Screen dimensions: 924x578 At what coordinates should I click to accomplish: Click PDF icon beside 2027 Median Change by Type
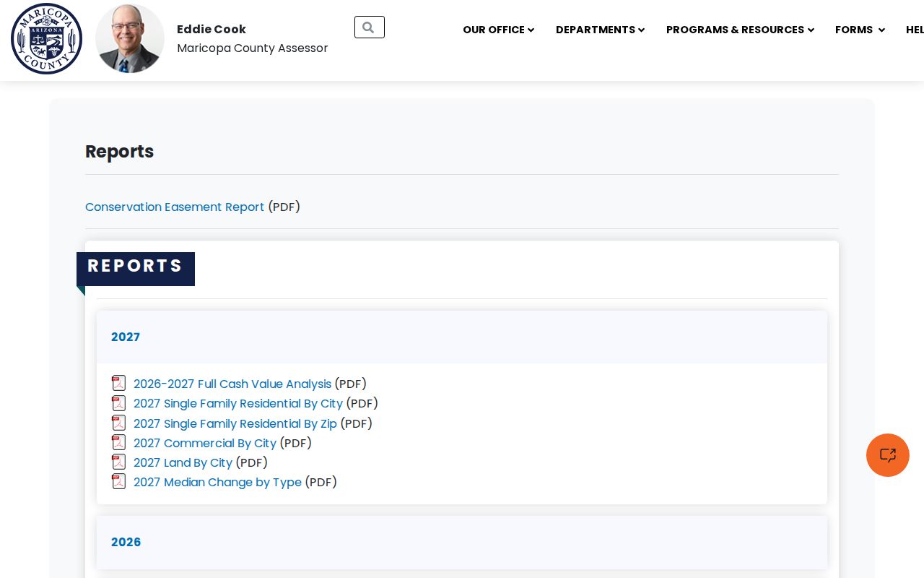pyautogui.click(x=119, y=481)
